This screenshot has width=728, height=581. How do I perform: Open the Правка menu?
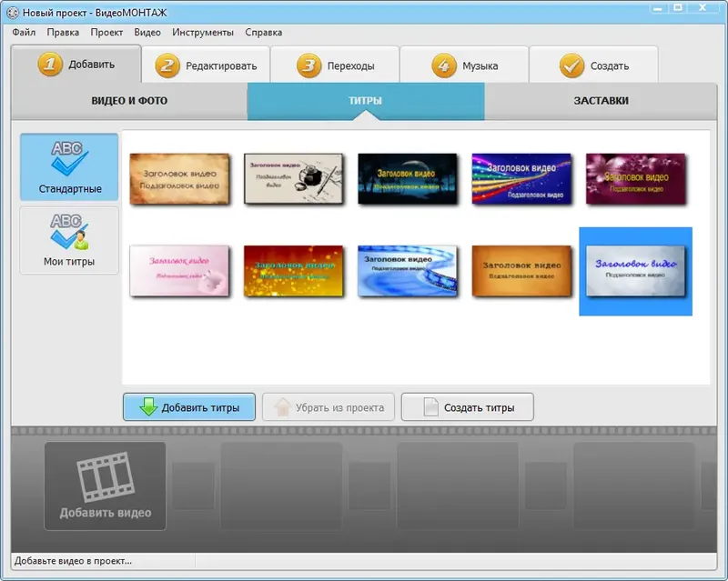tap(63, 33)
